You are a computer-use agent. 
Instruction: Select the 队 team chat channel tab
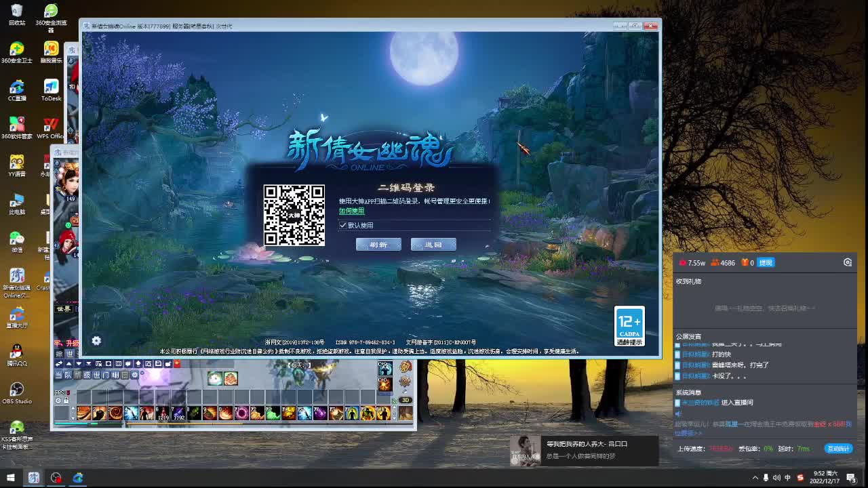click(68, 375)
